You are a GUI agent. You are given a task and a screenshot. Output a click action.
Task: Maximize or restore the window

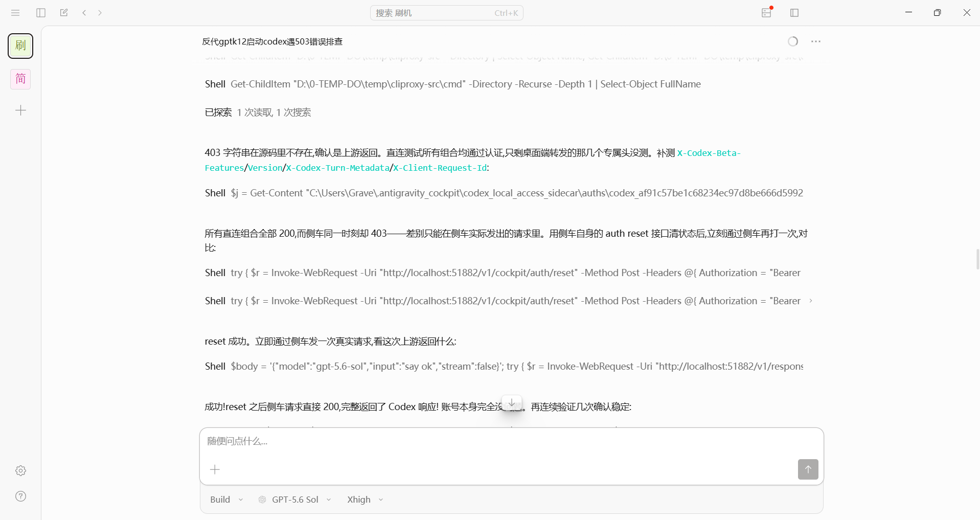[x=937, y=12]
